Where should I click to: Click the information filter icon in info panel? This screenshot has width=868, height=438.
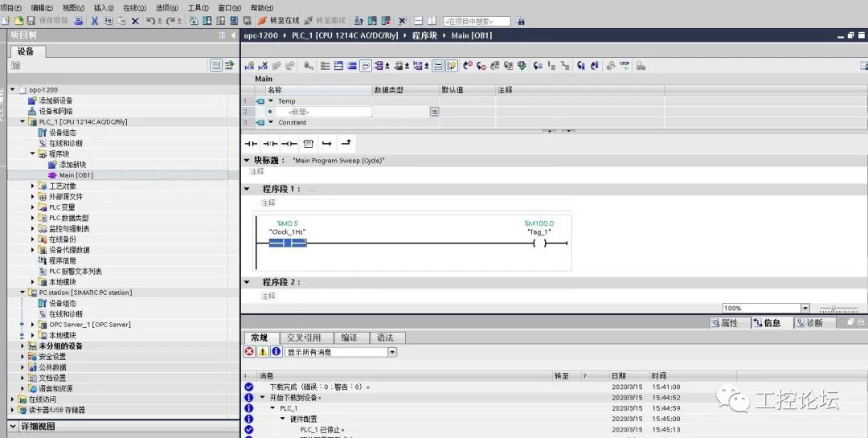[x=276, y=352]
